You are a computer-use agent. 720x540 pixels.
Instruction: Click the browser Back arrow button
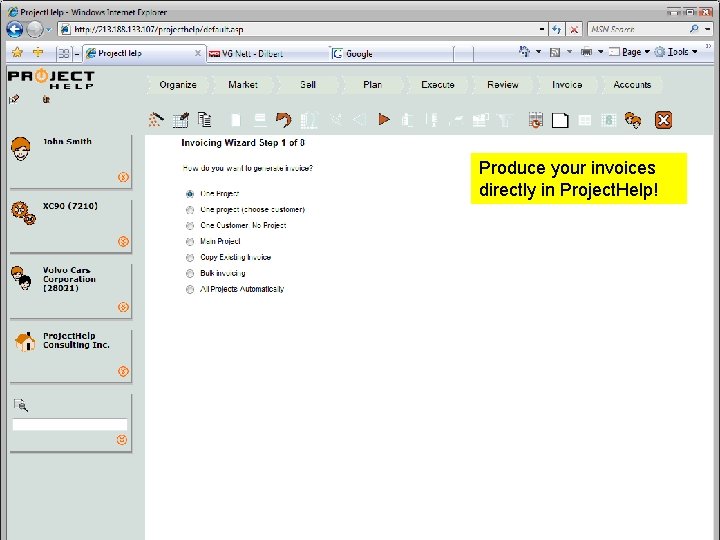click(x=15, y=29)
